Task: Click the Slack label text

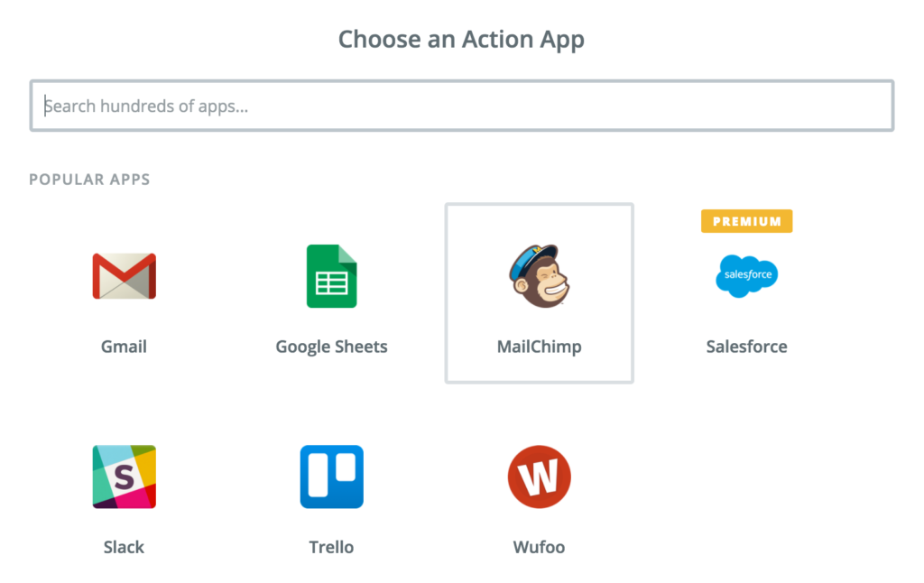Action: click(124, 547)
